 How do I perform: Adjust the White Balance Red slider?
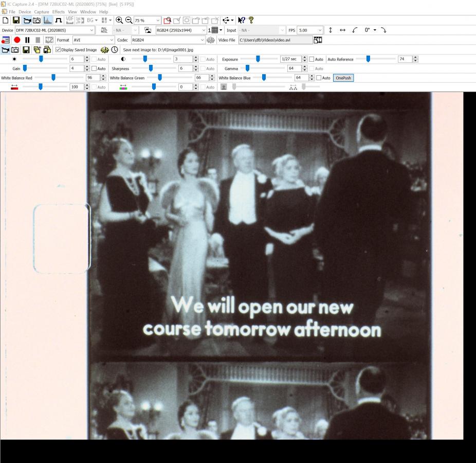tap(53, 78)
